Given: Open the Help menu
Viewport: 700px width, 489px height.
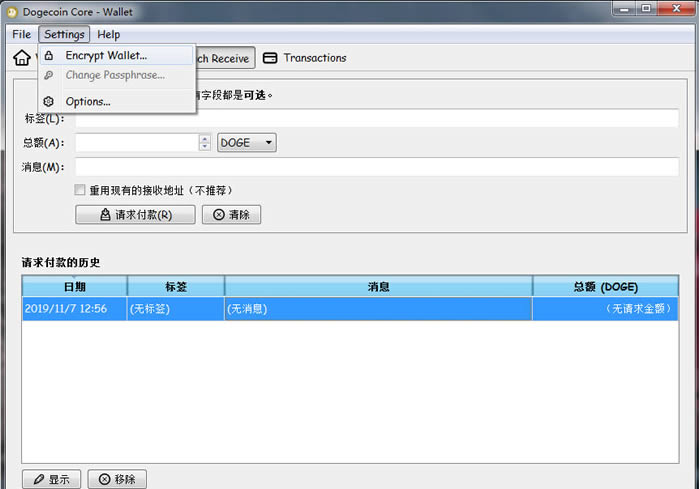Looking at the screenshot, I should [108, 35].
